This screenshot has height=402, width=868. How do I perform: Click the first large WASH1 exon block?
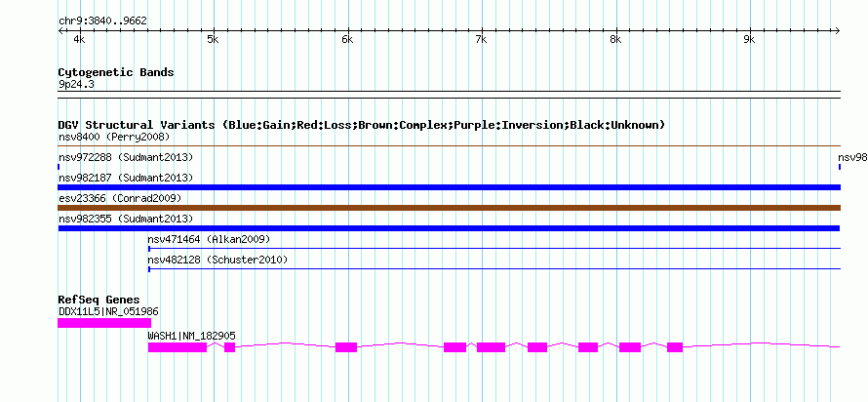pyautogui.click(x=178, y=347)
